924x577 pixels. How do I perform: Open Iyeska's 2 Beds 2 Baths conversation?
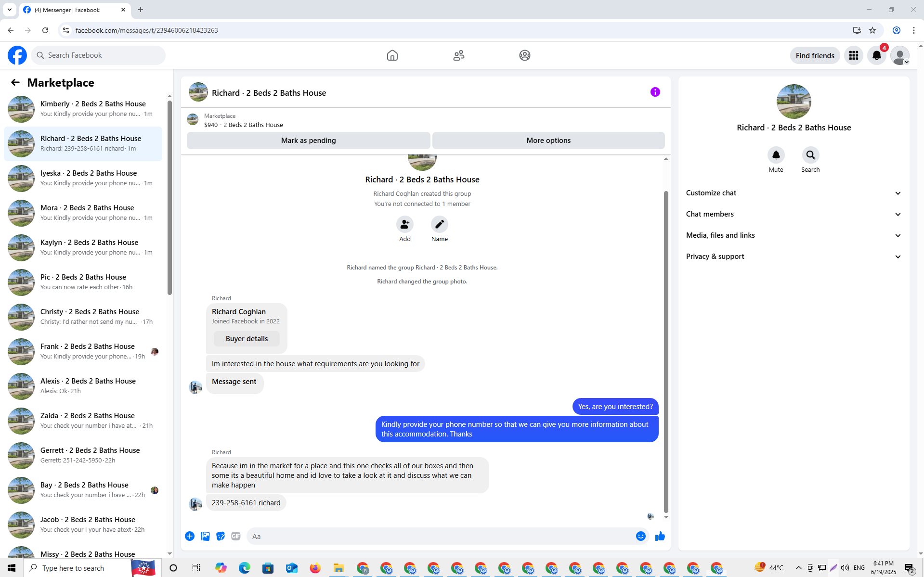pos(83,179)
